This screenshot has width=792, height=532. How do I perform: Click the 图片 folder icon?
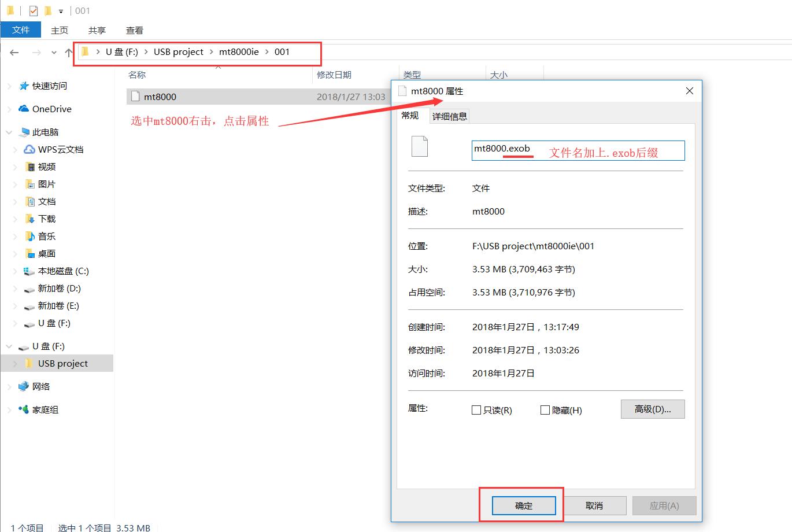pyautogui.click(x=30, y=184)
